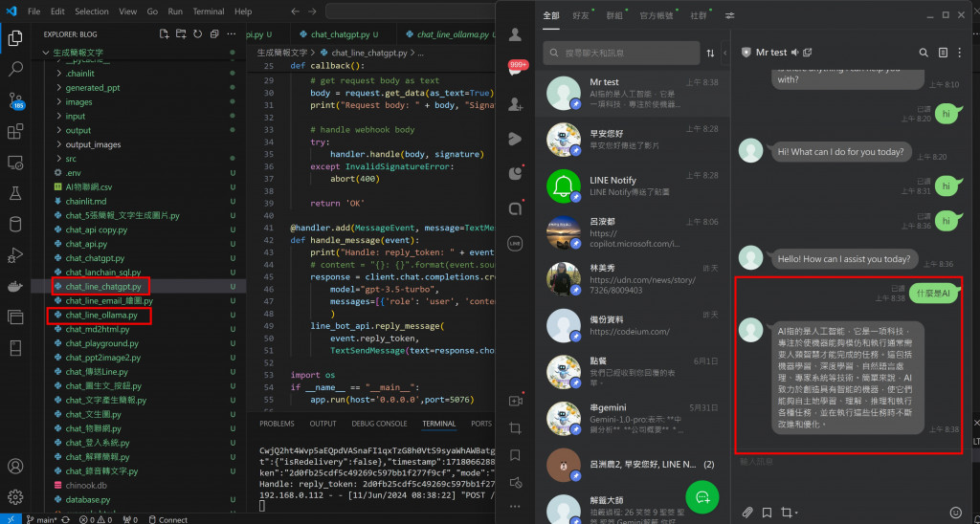
Task: Click LINE add friend icon
Action: tap(515, 104)
